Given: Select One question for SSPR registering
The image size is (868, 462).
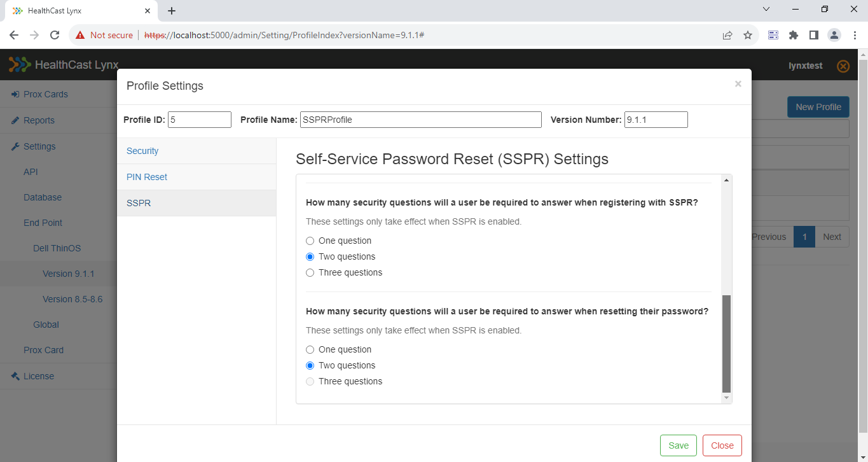Looking at the screenshot, I should tap(310, 241).
